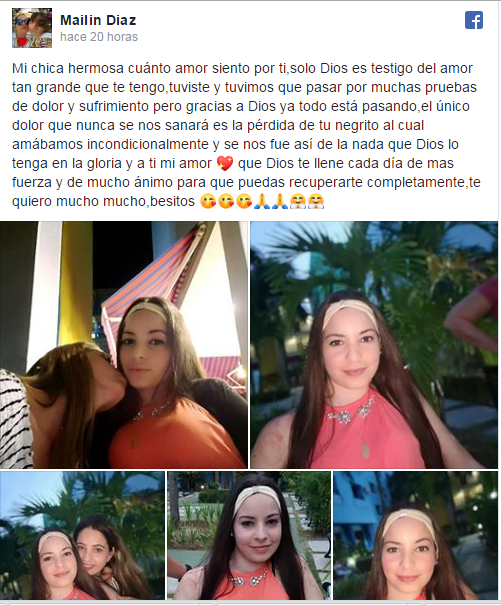
Task: Open the 'hace 20 horas' timestamp link
Action: click(x=99, y=37)
